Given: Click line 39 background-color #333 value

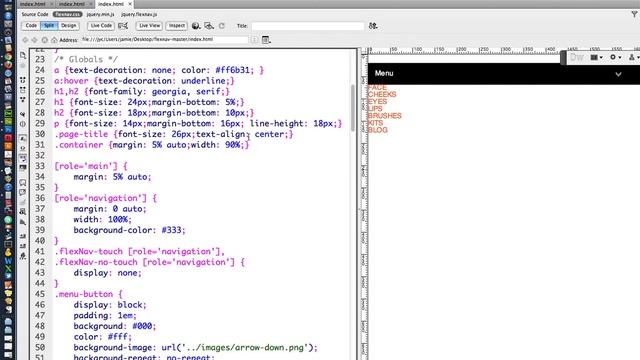Looking at the screenshot, I should click(x=173, y=230).
